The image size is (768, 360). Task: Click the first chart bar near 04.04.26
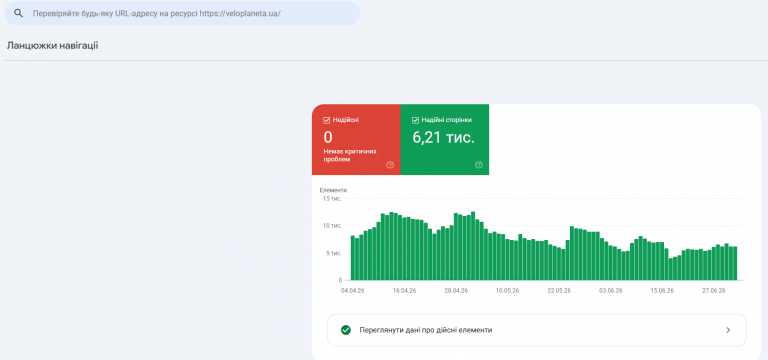pos(353,258)
